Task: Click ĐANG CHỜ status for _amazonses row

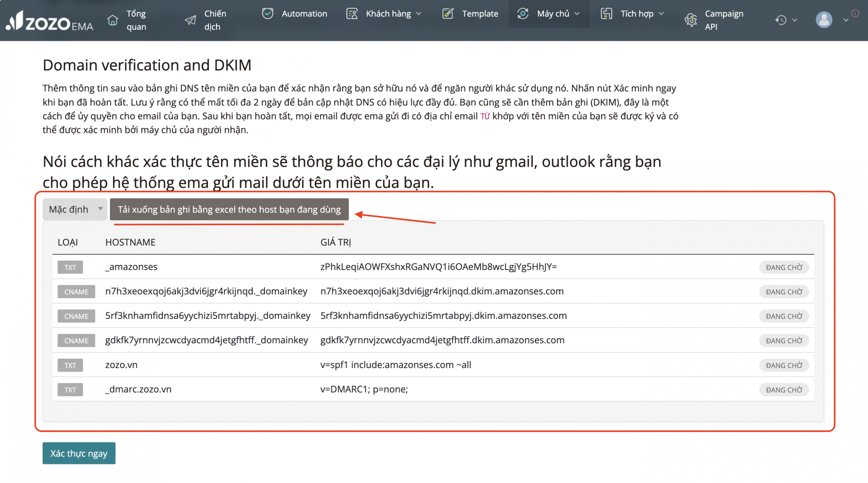Action: 784,267
